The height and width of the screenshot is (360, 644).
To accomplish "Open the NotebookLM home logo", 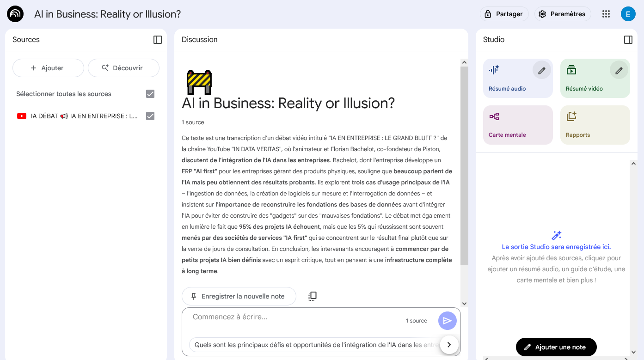I will coord(15,14).
